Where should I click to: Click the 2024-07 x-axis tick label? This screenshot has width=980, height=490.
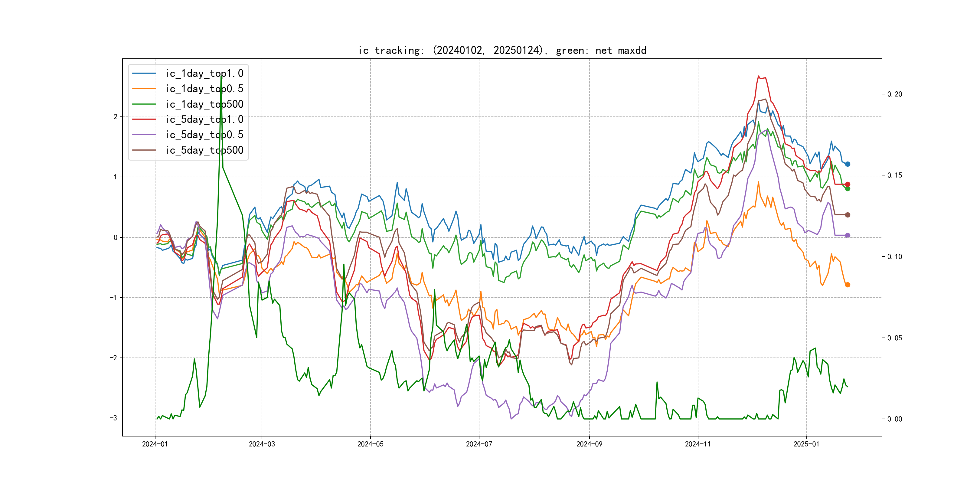tap(479, 444)
